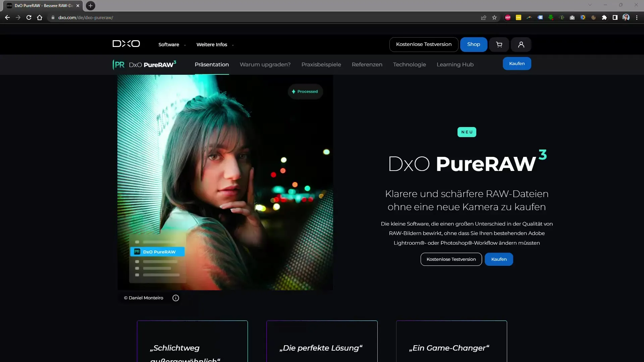Toggle the DxO PureRAW label overlay
Screen dimensions: 644x362
[158, 251]
